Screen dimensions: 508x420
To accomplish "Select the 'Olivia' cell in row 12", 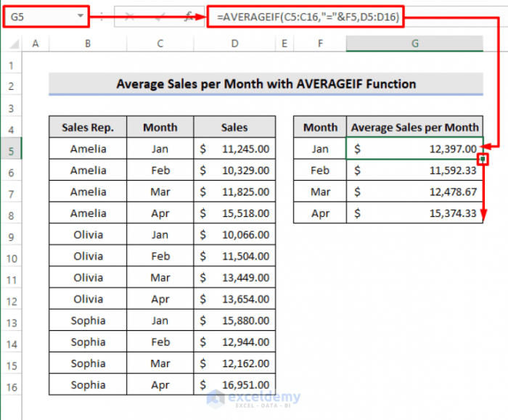I will 88,299.
